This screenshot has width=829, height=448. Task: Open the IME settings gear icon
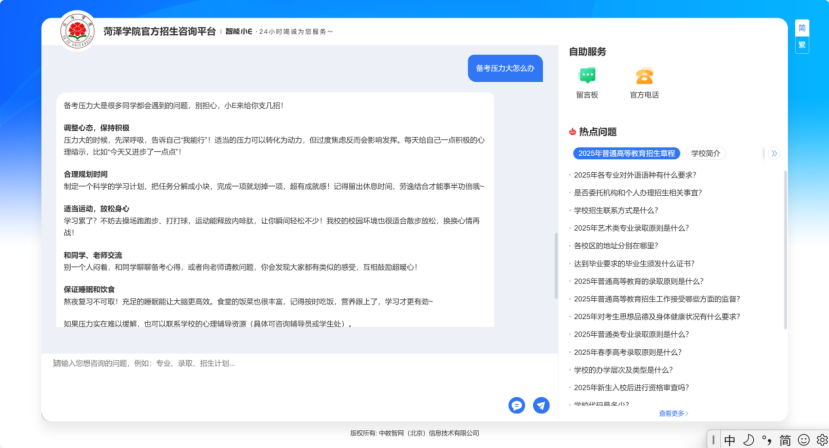coord(822,440)
